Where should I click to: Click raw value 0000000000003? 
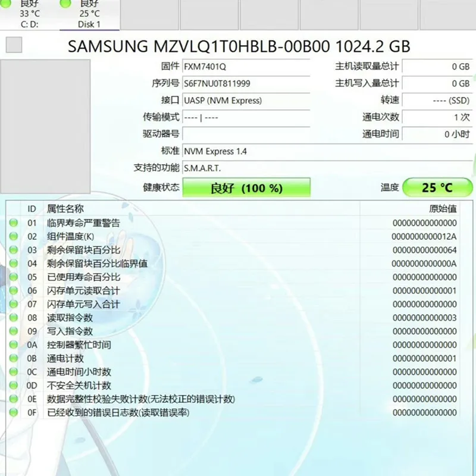point(425,318)
